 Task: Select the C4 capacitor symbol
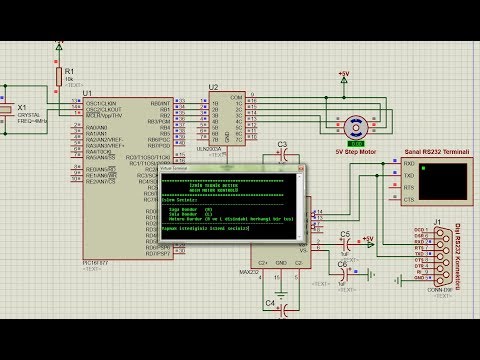(284, 311)
